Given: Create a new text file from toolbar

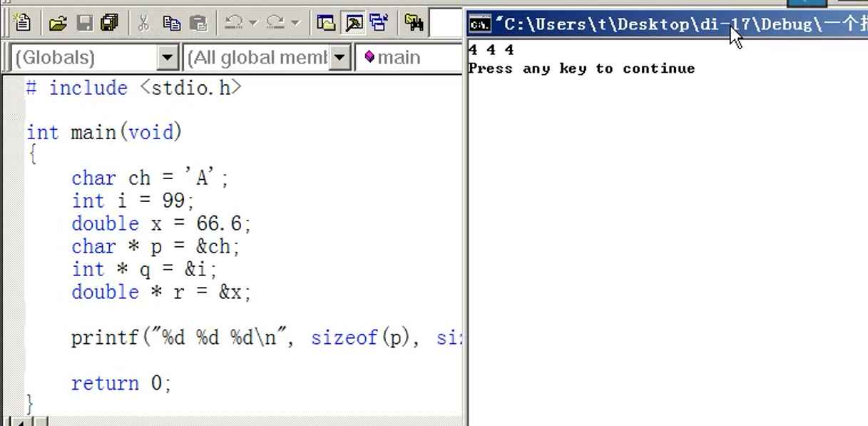Looking at the screenshot, I should pyautogui.click(x=22, y=23).
